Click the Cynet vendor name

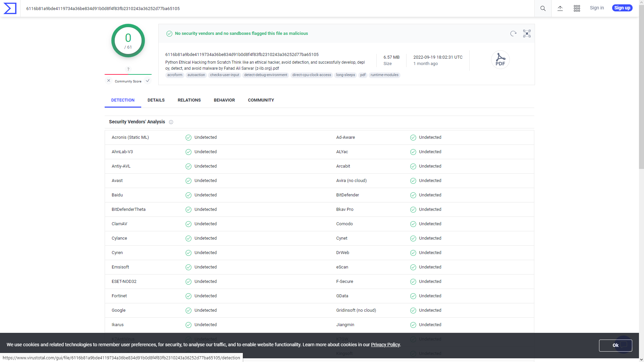tap(342, 238)
